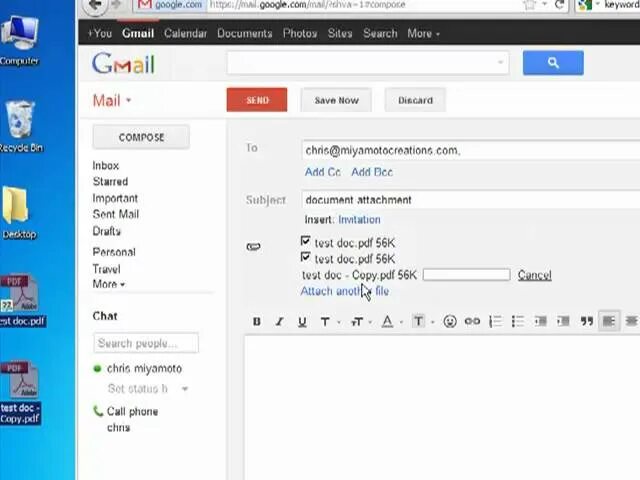The width and height of the screenshot is (640, 480).
Task: Open the Important folder
Action: tap(115, 198)
